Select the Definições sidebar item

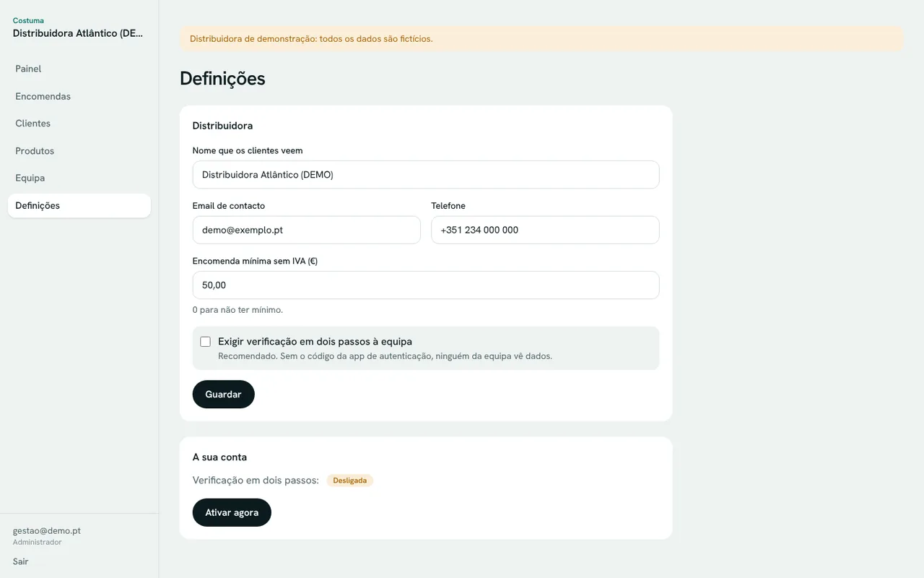[79, 206]
